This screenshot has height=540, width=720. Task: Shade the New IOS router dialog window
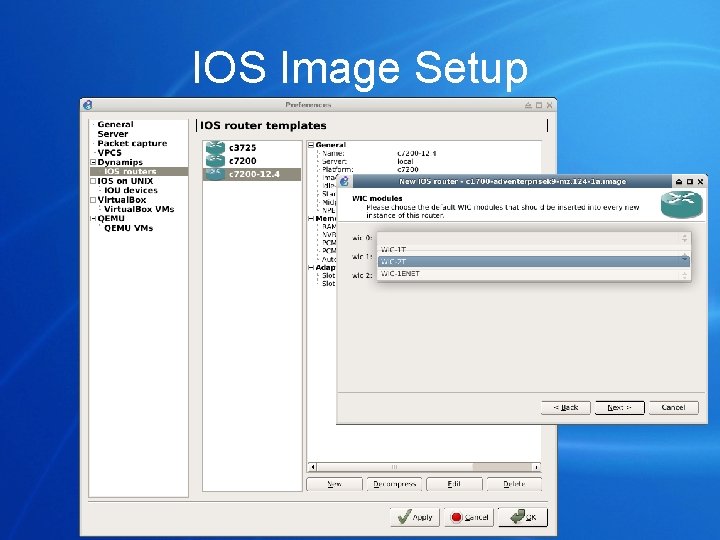click(679, 182)
